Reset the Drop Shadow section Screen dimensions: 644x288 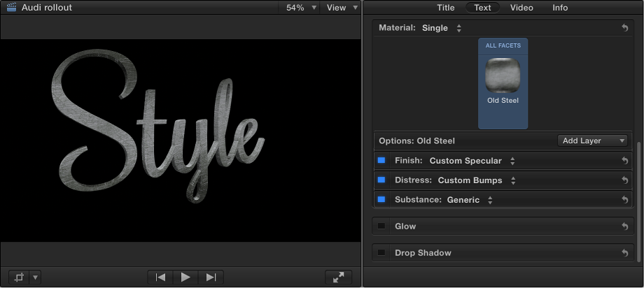click(x=624, y=253)
